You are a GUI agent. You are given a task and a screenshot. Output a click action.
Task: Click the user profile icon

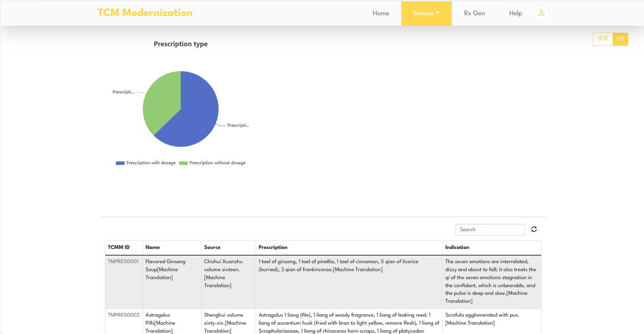[x=541, y=13]
